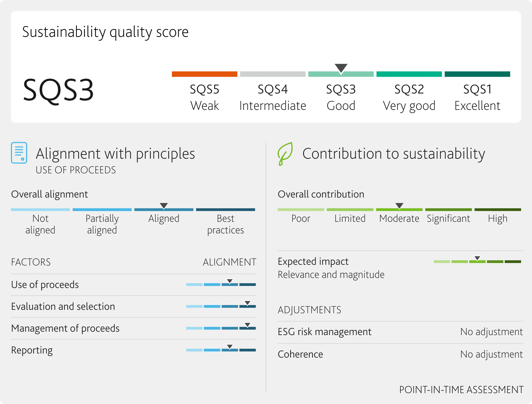Select the orange SQS5 Weak bar
532x404 pixels.
[x=204, y=74]
